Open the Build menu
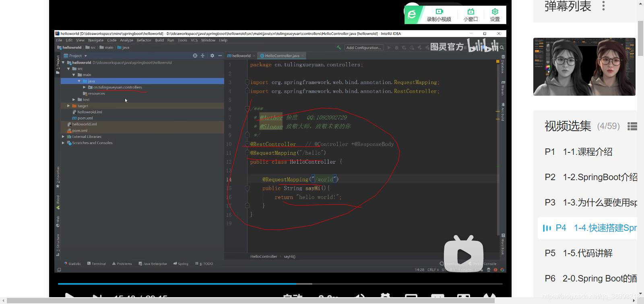644x304 pixels. point(159,40)
